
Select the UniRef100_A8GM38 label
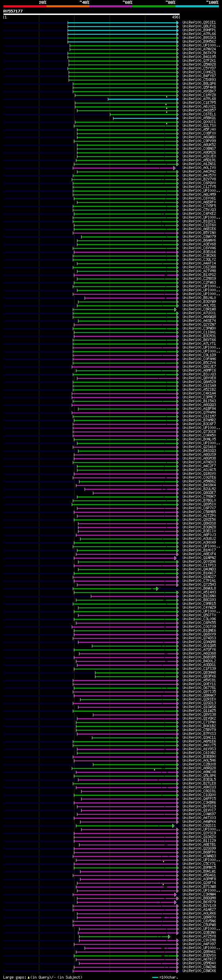click(199, 459)
